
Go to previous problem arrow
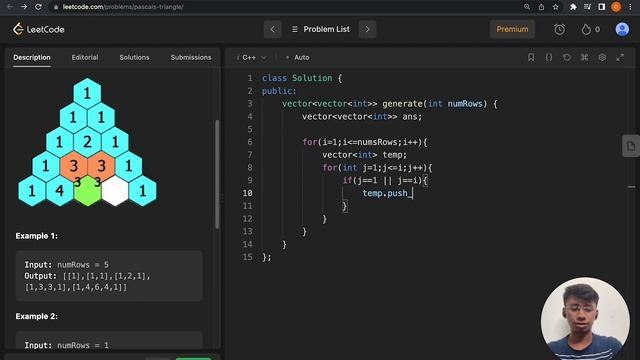273,29
